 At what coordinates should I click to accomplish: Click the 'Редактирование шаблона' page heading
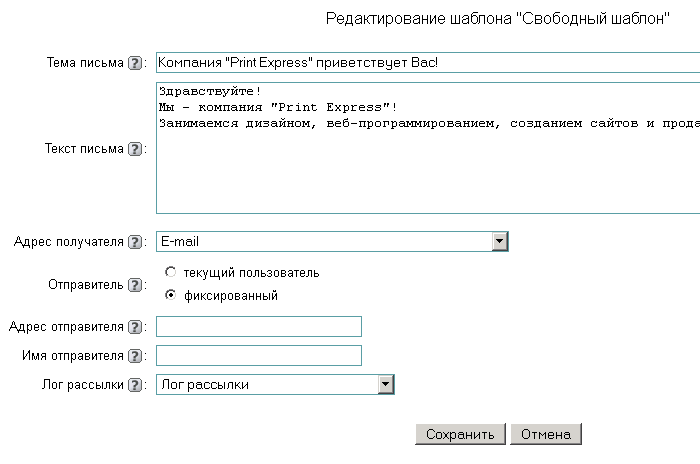[x=497, y=20]
